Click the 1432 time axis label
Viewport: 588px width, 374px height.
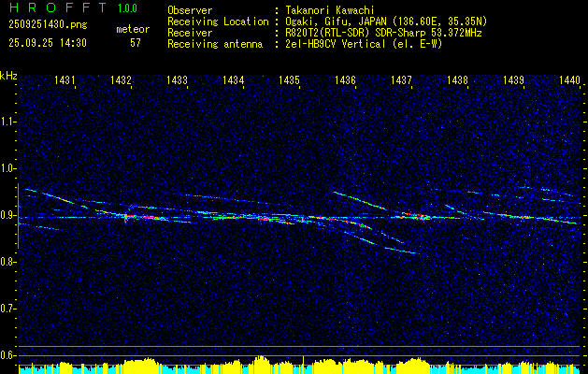[122, 79]
